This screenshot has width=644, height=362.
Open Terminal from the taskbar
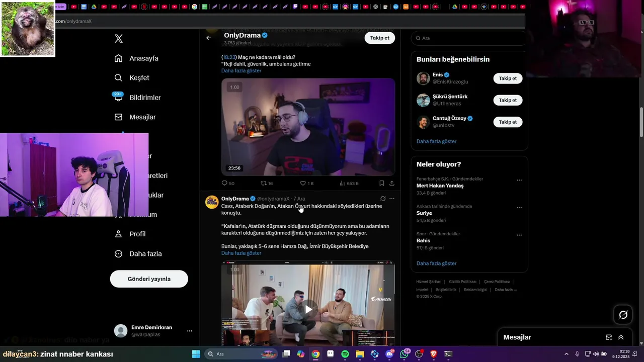(x=448, y=354)
